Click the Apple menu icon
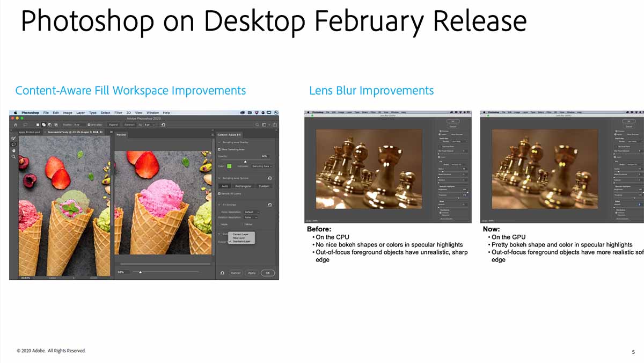 pyautogui.click(x=16, y=113)
